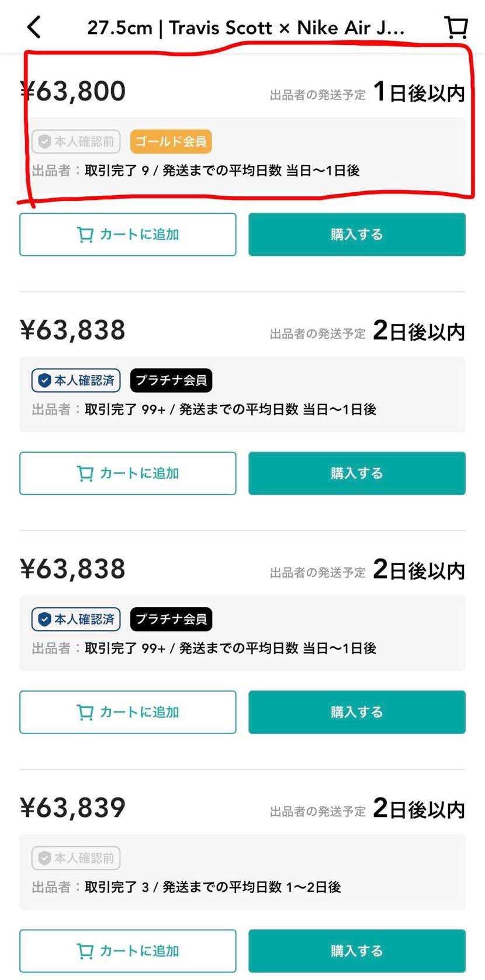This screenshot has height=980, width=485.
Task: Tap the blue verified shield on second ¥63,838 listing
Action: click(44, 619)
